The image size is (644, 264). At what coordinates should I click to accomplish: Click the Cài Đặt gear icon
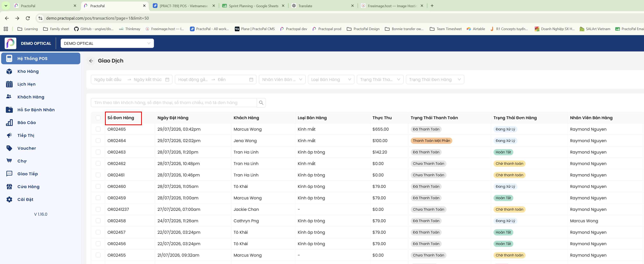click(x=9, y=199)
